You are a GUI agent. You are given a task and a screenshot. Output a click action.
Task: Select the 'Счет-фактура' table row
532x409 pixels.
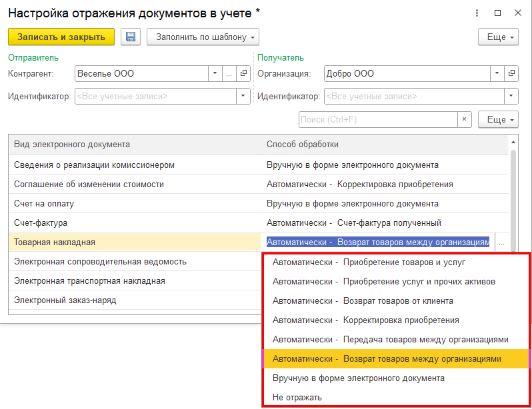click(x=133, y=222)
